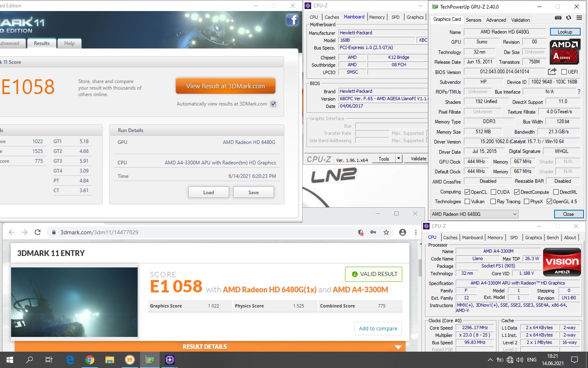
Task: Click 3dmark.com address bar URL
Action: point(99,232)
